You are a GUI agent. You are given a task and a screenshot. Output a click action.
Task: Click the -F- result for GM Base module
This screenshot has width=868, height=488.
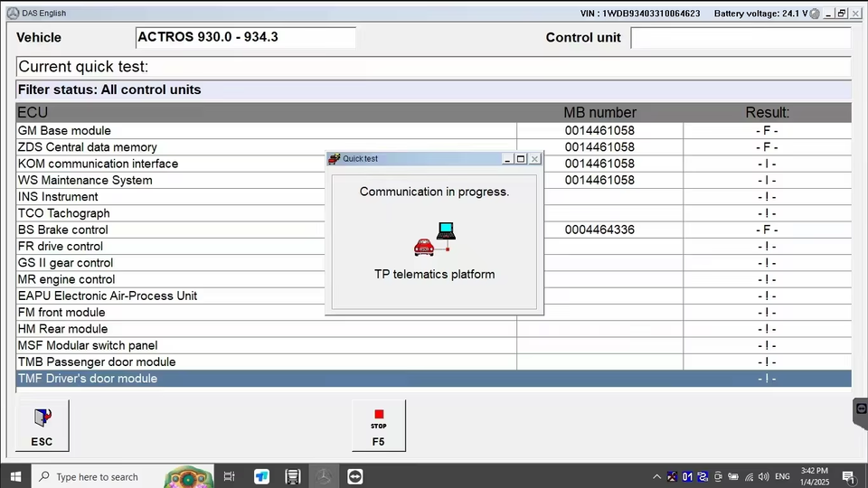coord(767,130)
